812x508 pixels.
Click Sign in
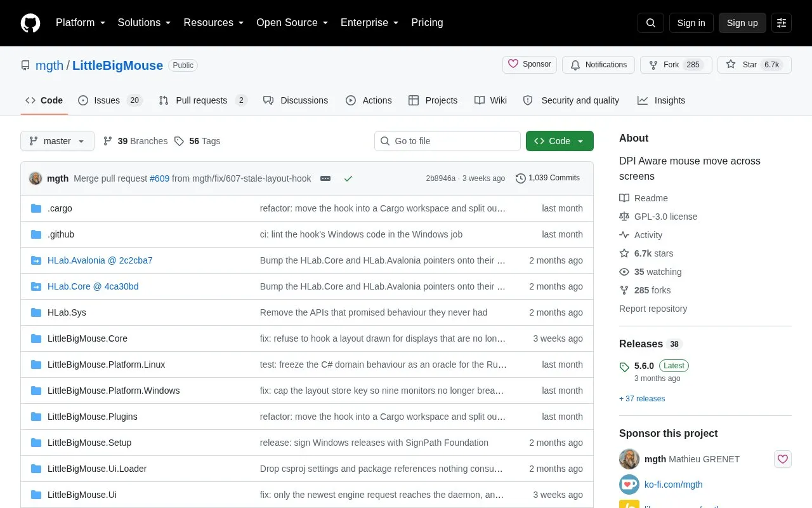691,23
